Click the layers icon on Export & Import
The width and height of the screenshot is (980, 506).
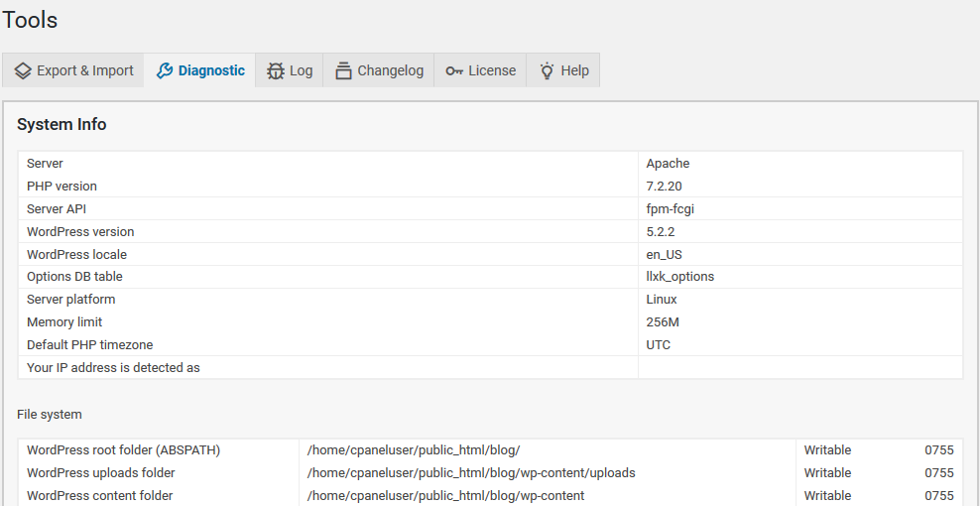tap(24, 70)
